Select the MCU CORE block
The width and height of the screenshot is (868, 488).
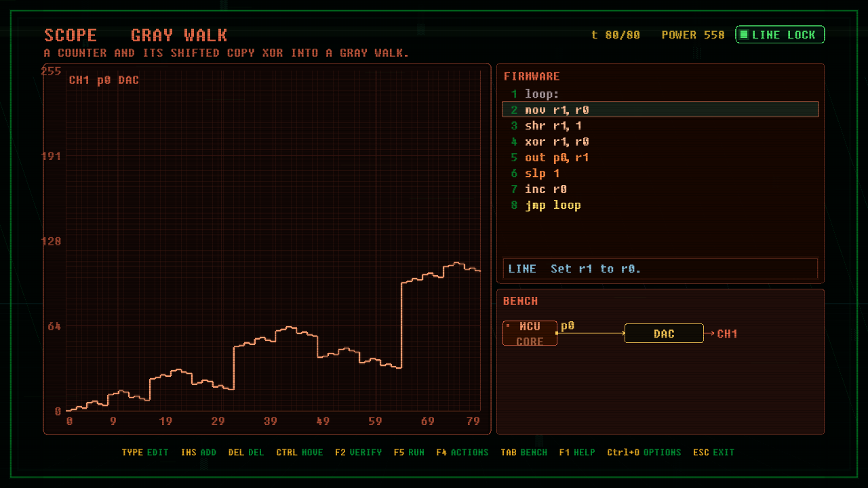tap(530, 333)
